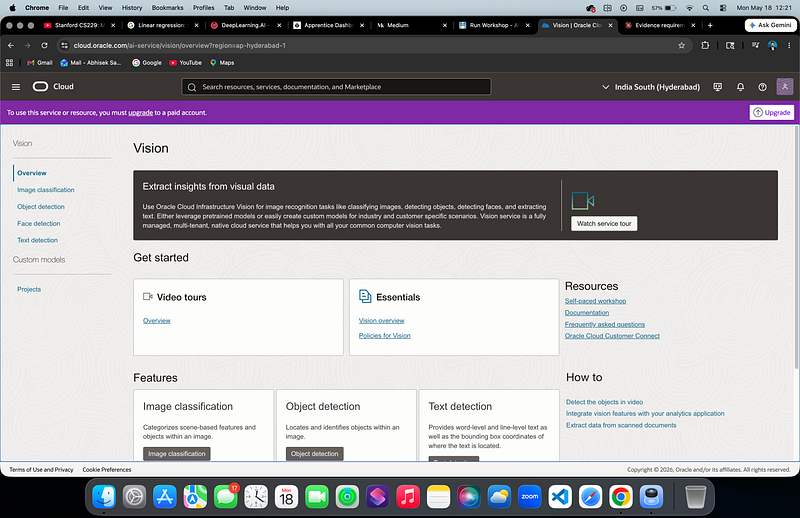The width and height of the screenshot is (800, 518).
Task: Open the help question mark icon
Action: coord(762,87)
